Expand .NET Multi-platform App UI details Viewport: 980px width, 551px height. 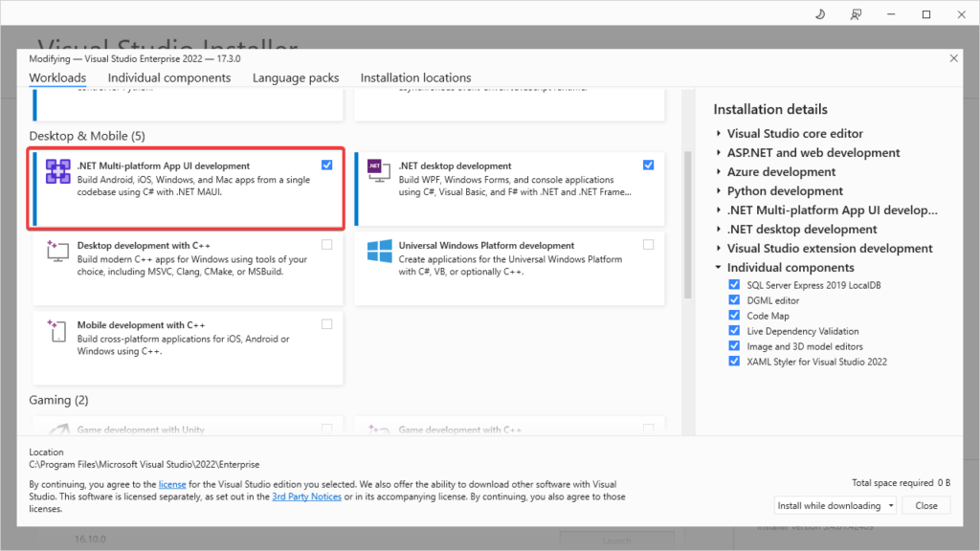[x=719, y=209]
